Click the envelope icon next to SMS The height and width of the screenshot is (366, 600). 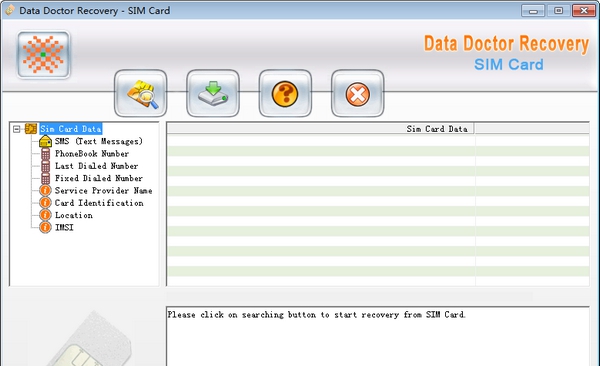46,141
